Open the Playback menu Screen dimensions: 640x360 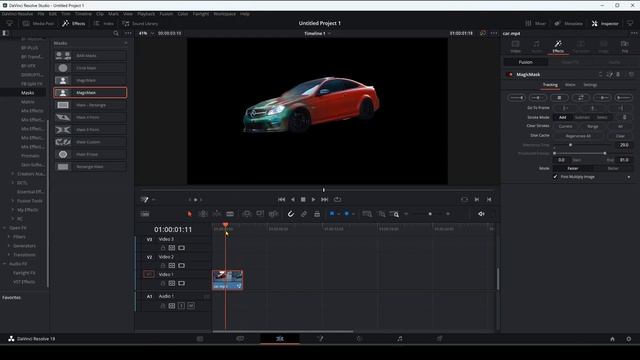[x=146, y=14]
